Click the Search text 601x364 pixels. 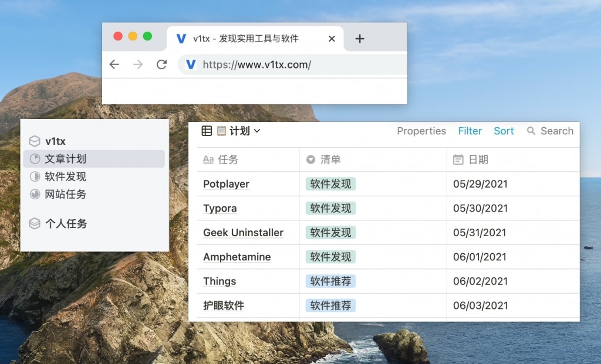click(x=557, y=131)
